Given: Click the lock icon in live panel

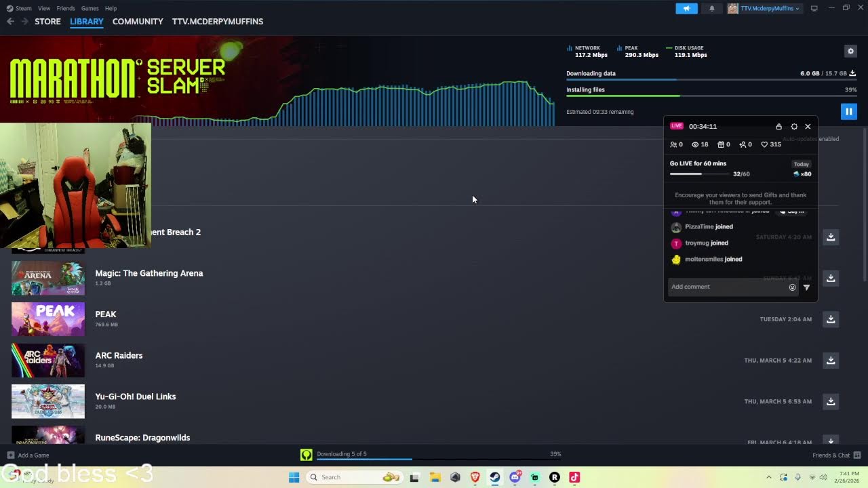Looking at the screenshot, I should point(778,127).
